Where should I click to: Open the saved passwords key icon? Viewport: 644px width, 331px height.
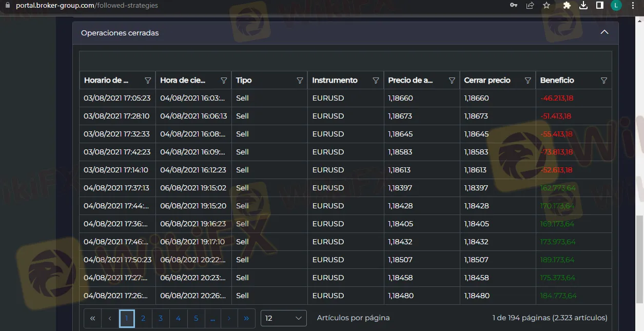pos(513,6)
